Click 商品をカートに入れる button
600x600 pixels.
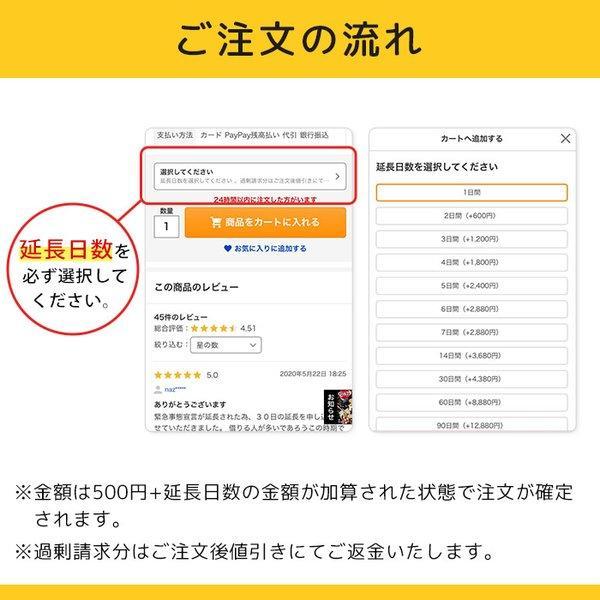[x=265, y=222]
